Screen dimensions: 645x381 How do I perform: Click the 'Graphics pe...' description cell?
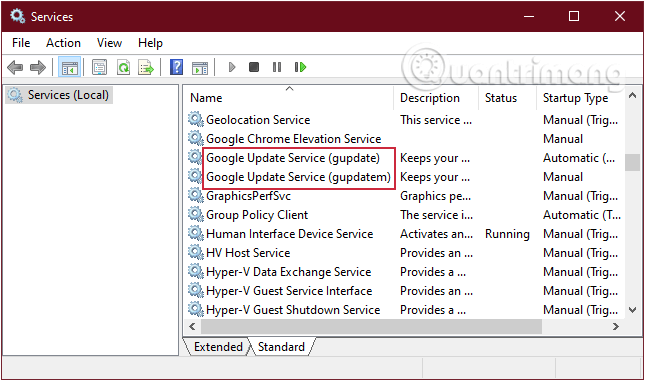[x=436, y=196]
